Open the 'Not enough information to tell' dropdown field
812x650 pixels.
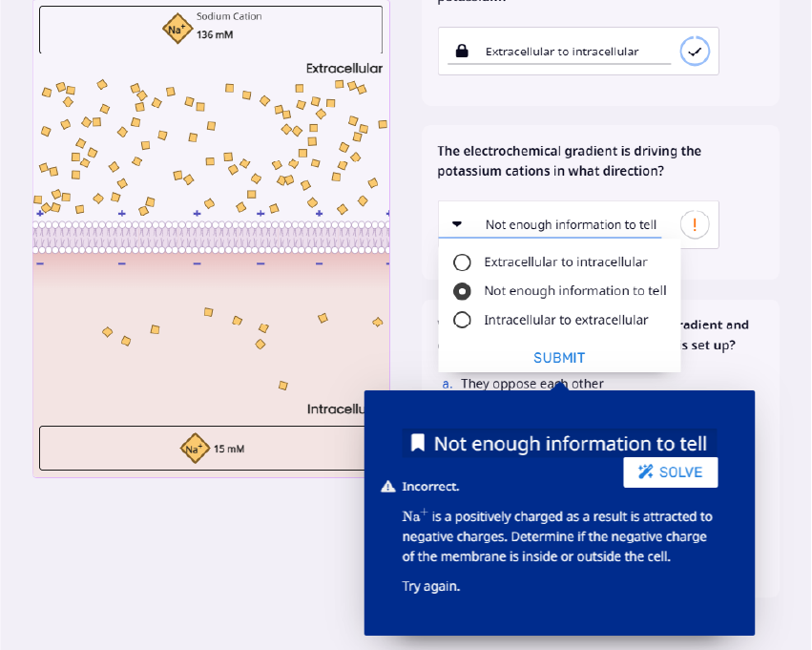click(550, 225)
